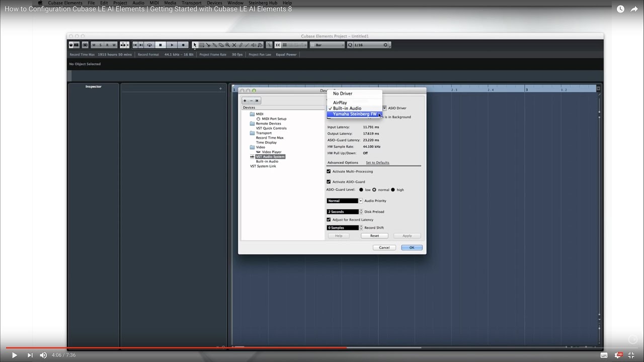This screenshot has height=362, width=644.
Task: Toggle Activate Multi-Processing checkbox
Action: coord(329,171)
